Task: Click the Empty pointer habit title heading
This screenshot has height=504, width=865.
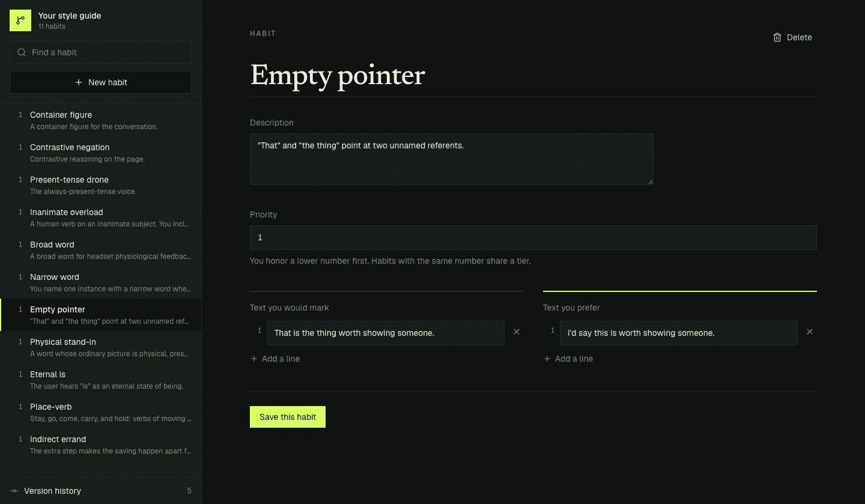Action: (338, 76)
